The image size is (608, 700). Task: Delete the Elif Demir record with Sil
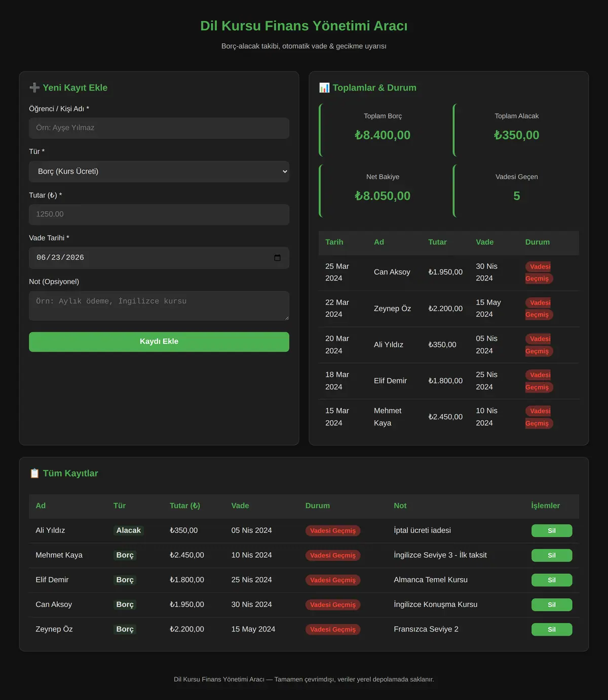(x=552, y=580)
